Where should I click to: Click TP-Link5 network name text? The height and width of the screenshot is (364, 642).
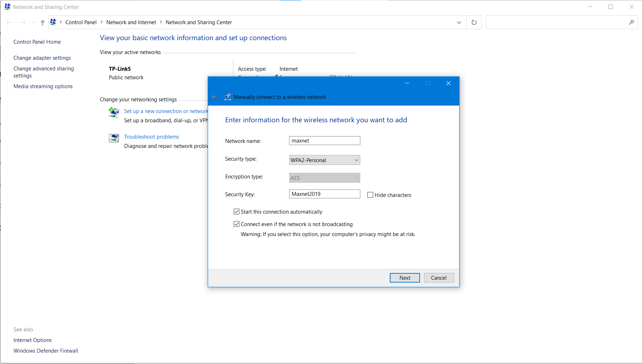pos(120,69)
